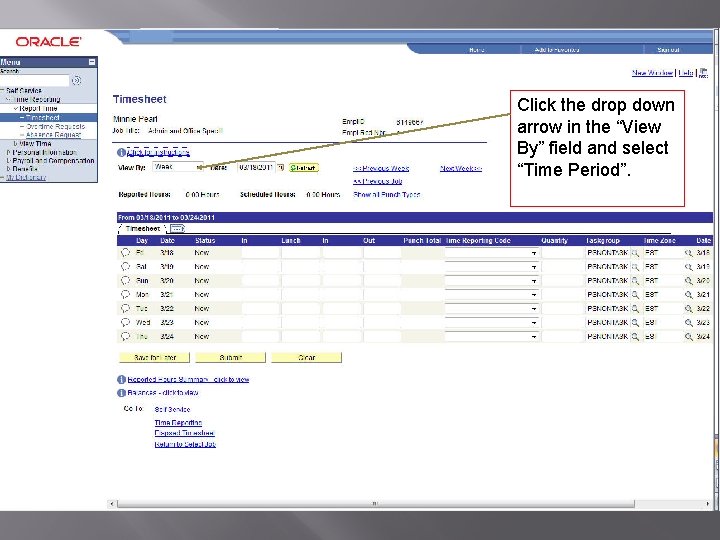Click Taskgroup lookup magnifier for Thu 3/24
720x540 pixels.
click(635, 337)
